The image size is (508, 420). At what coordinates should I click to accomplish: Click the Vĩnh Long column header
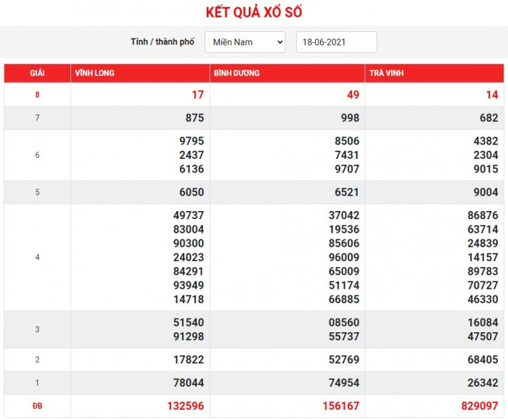[x=94, y=73]
